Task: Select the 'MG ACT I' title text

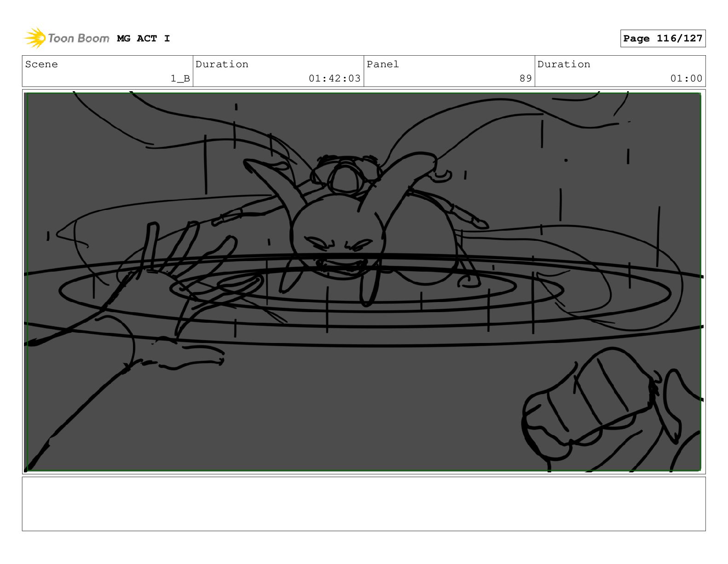Action: tap(144, 39)
